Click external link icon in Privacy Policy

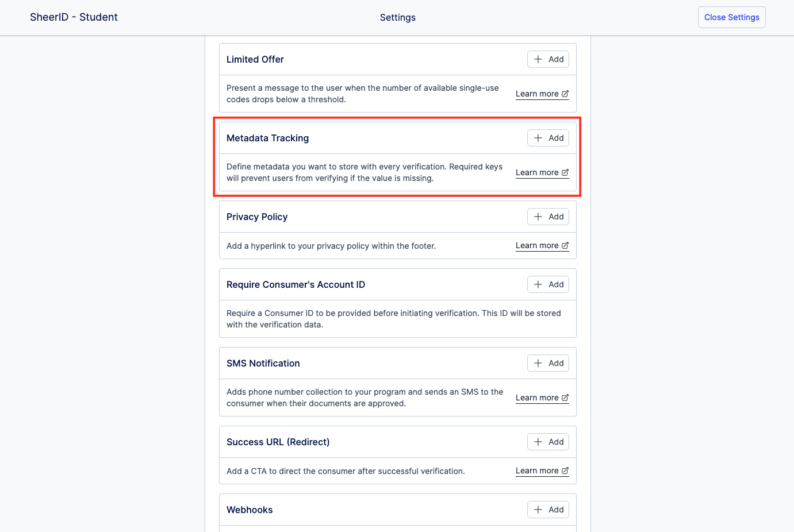coord(565,245)
